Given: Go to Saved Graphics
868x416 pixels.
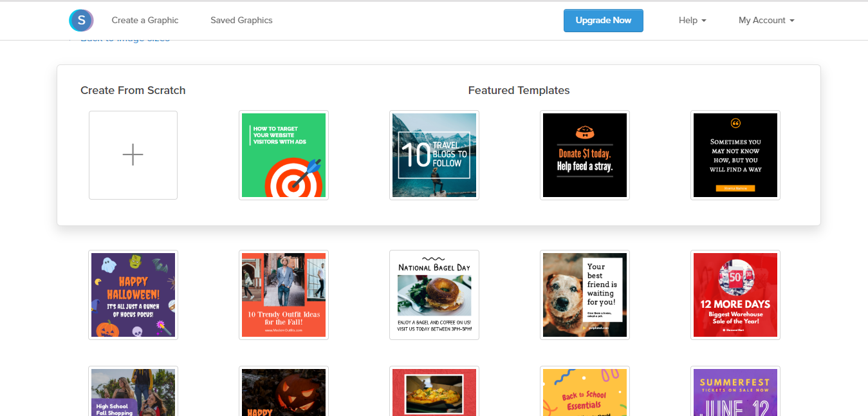Looking at the screenshot, I should pyautogui.click(x=241, y=21).
